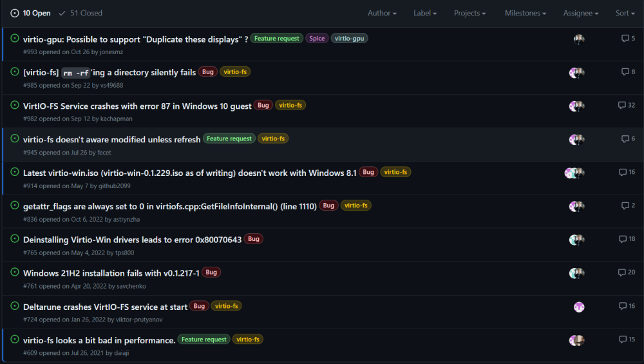Open issue Latest virtio-win.iso doesn't work
644x364 pixels.
point(190,173)
